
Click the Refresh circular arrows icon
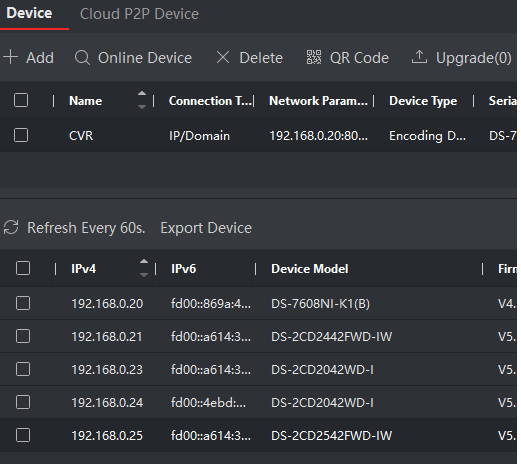tap(11, 227)
